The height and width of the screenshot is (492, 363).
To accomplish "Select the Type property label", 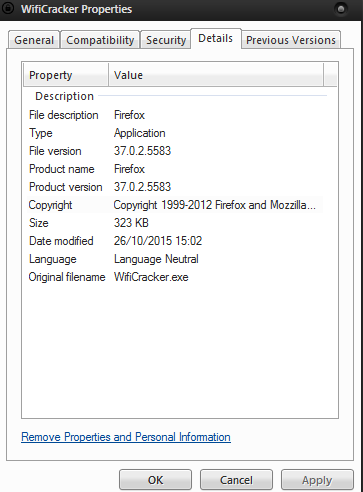I will coord(41,133).
